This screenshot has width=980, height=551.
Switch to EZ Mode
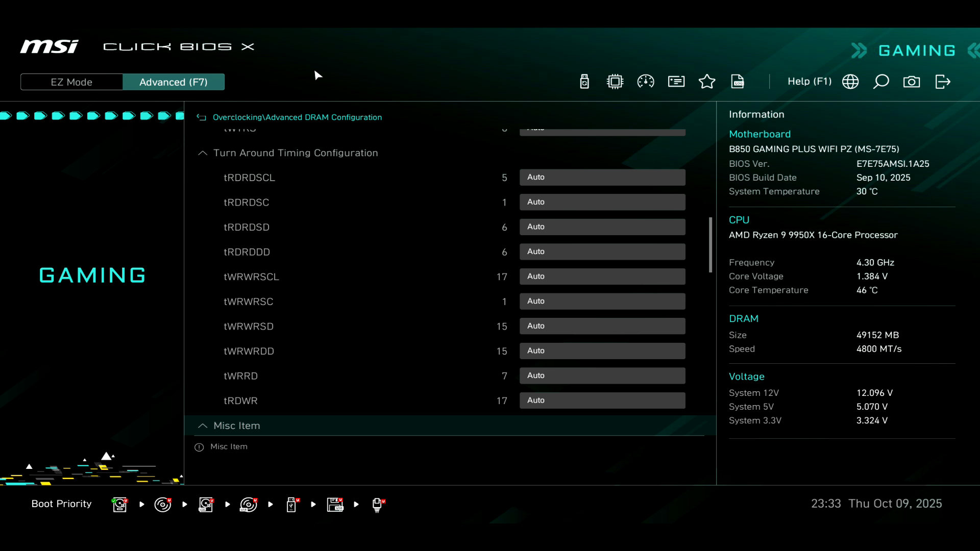pos(71,82)
